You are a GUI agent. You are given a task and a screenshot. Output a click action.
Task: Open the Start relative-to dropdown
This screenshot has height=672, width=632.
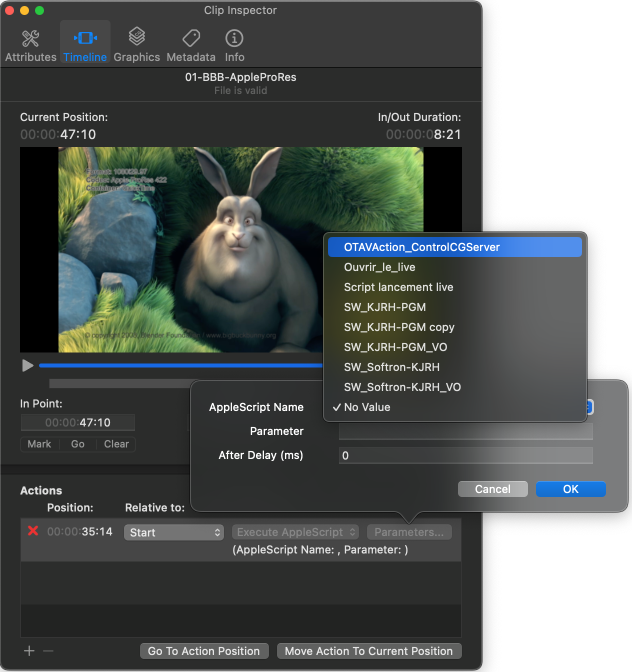(173, 532)
